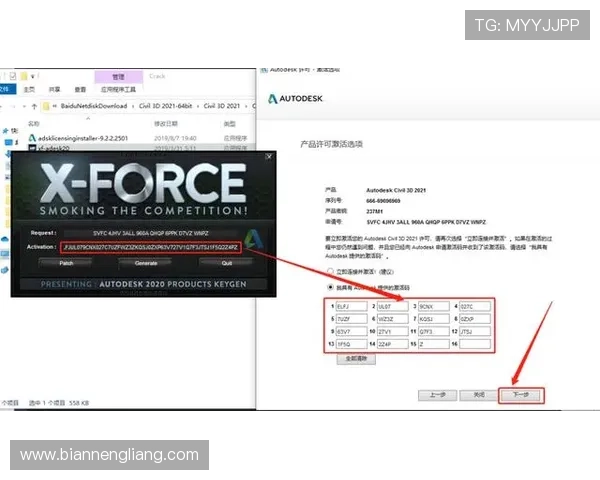Viewport: 600px width, 480px height.
Task: Go to Civil 3D 2021-64bit in breadcrumb
Action: tap(165, 106)
